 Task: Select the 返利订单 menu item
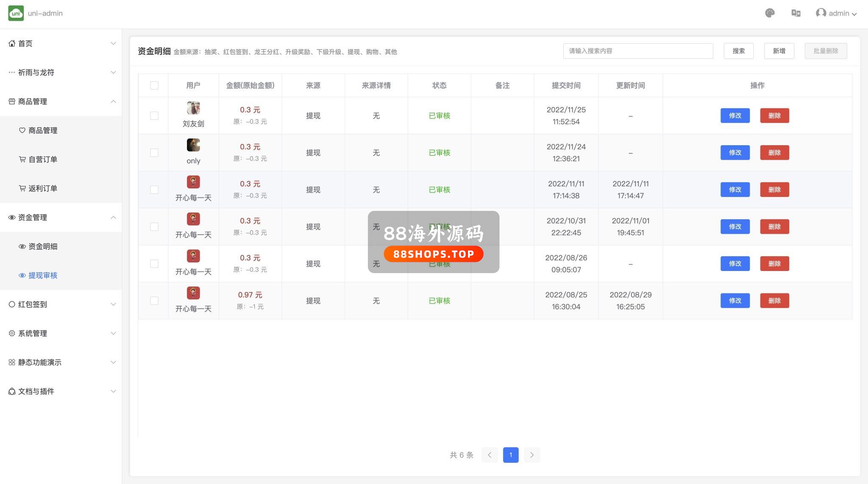pos(42,188)
